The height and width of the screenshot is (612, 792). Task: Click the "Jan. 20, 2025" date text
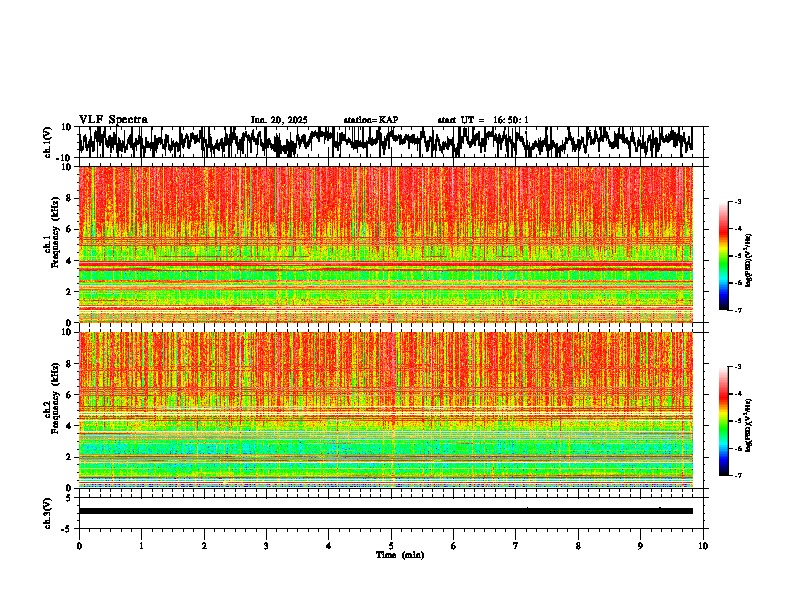279,120
